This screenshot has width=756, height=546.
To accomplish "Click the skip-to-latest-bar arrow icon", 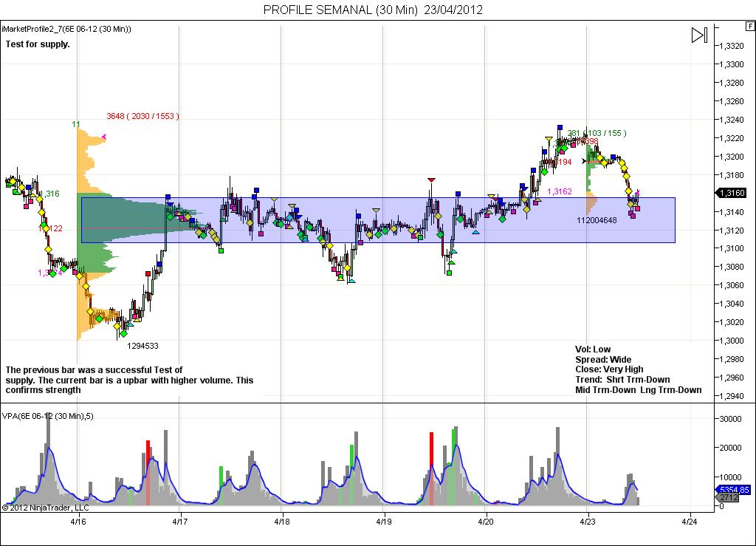I will tap(699, 35).
